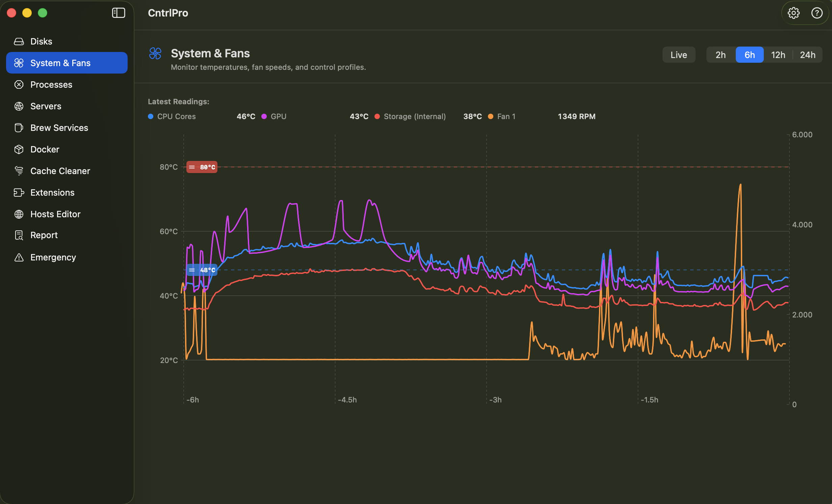Open settings via the gear icon
Viewport: 832px width, 504px height.
coord(794,13)
